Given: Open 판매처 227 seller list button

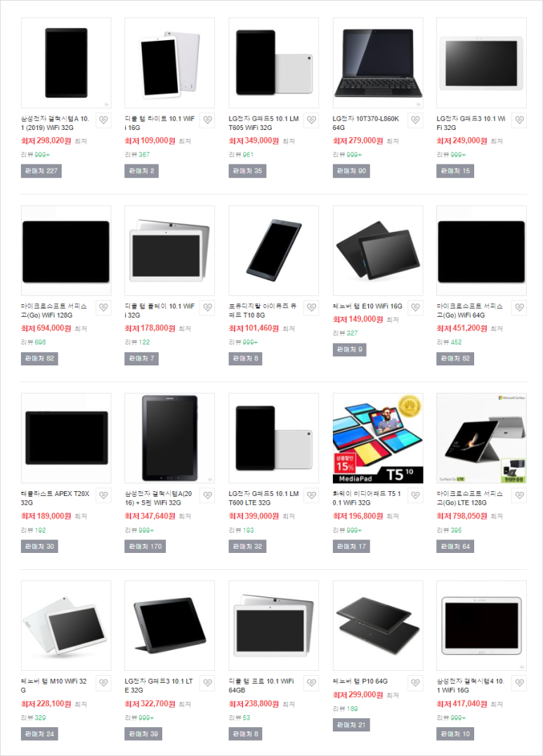Looking at the screenshot, I should point(41,171).
